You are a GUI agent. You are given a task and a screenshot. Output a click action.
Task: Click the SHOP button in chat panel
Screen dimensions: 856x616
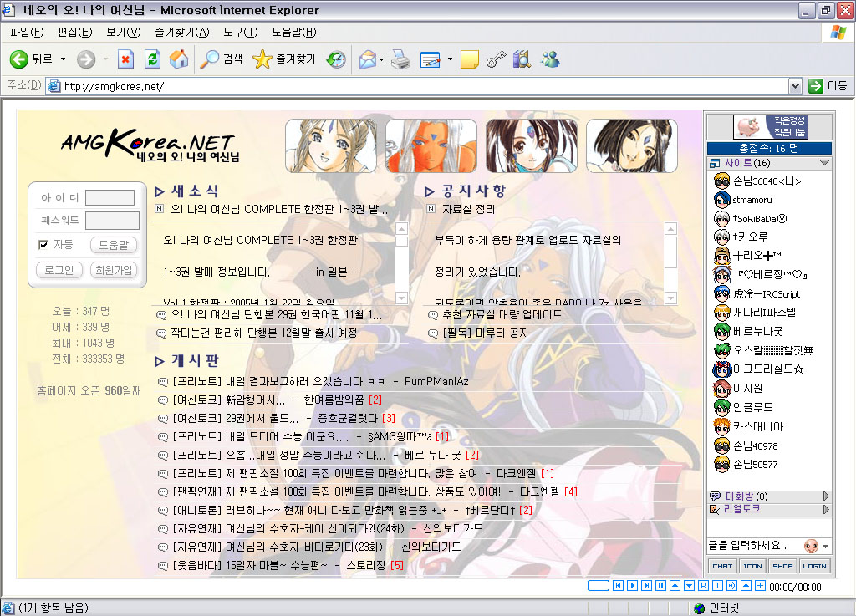[x=782, y=566]
